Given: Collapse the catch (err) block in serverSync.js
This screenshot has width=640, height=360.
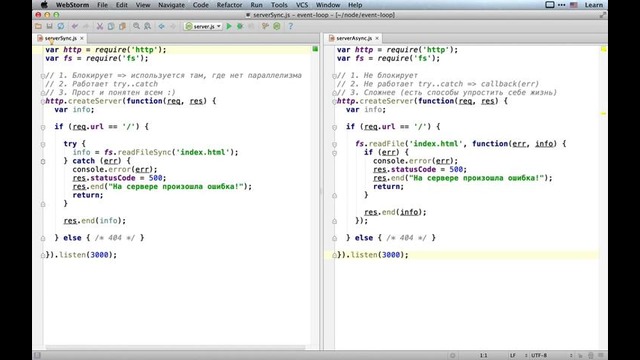Looking at the screenshot, I should (43, 161).
